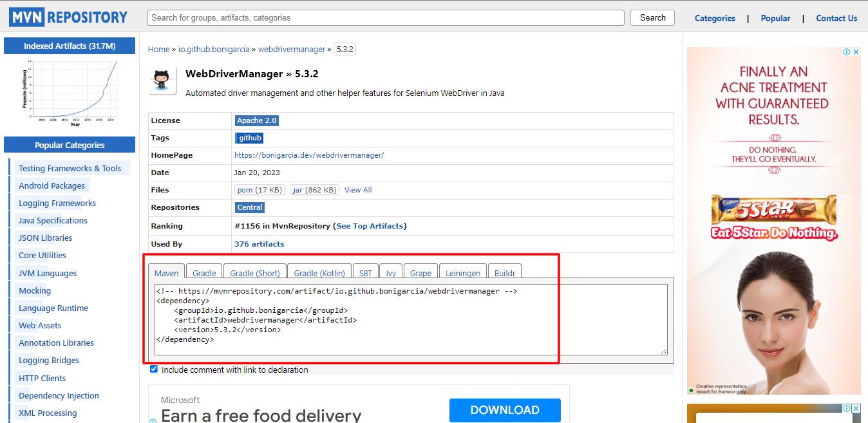Screen dimensions: 868x423
Task: Open Testing Frameworks & Tools category
Action: point(70,168)
